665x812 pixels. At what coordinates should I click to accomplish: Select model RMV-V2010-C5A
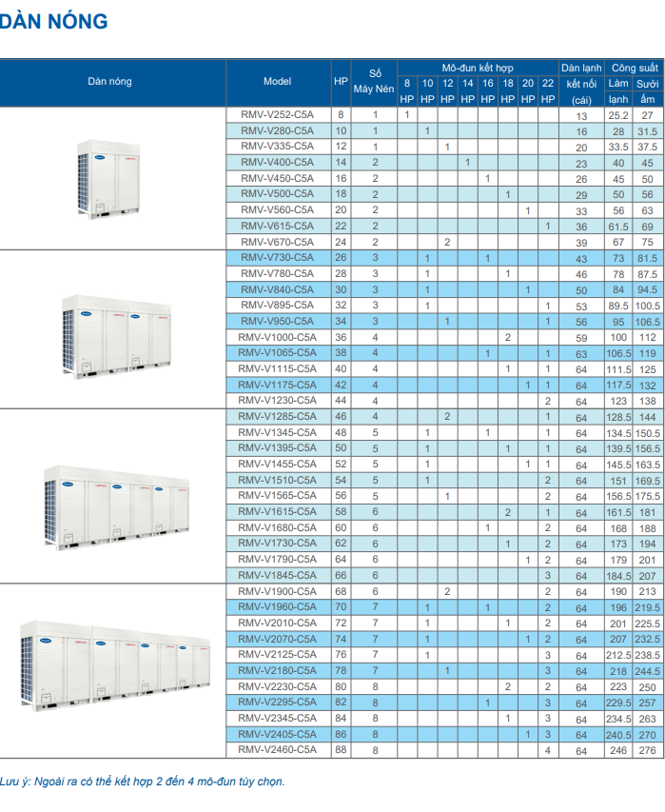[278, 623]
